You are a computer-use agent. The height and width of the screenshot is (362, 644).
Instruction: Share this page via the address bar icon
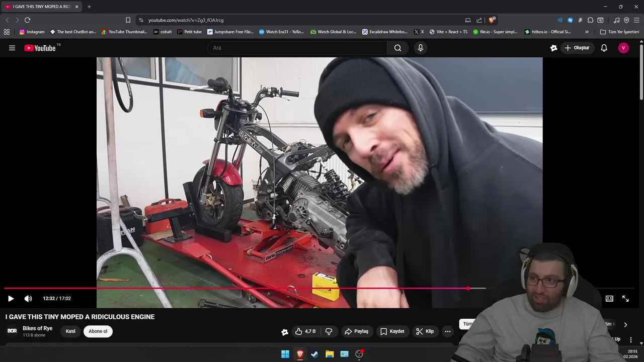click(x=479, y=20)
